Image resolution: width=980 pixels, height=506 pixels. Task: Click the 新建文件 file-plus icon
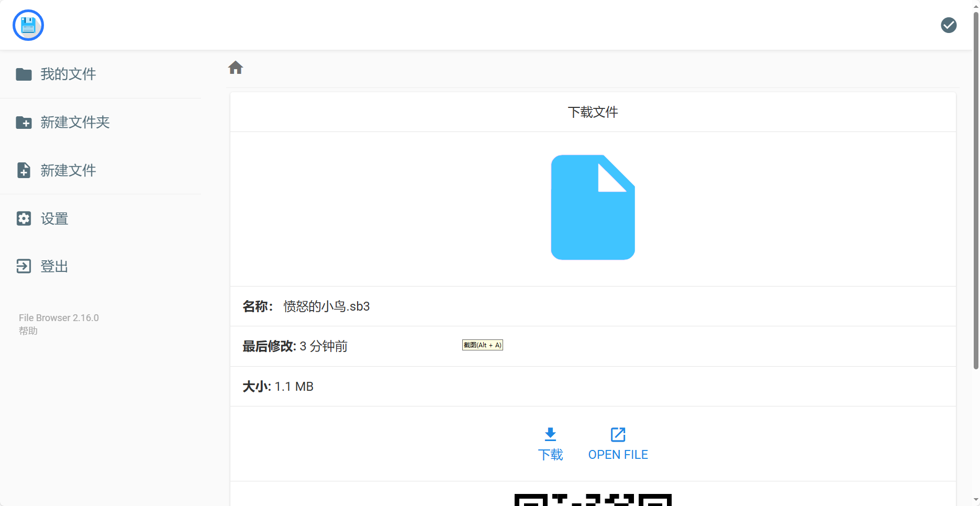(24, 170)
